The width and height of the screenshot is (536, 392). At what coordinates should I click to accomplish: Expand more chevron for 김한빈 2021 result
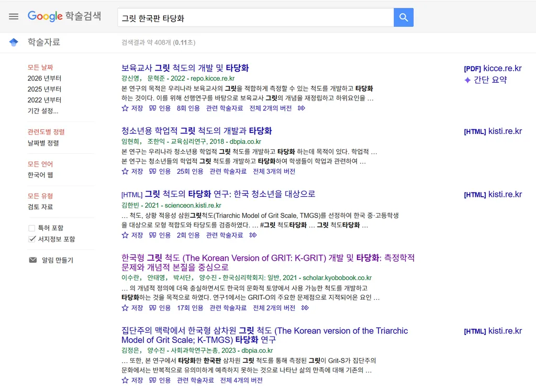click(253, 235)
